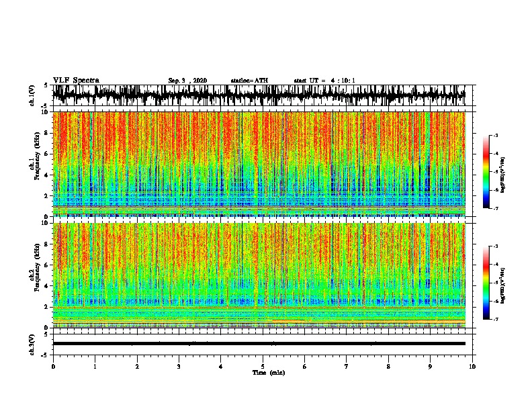Click the ch.2 colorbar unit label
This screenshot has height=411, width=532.
pyautogui.click(x=503, y=285)
